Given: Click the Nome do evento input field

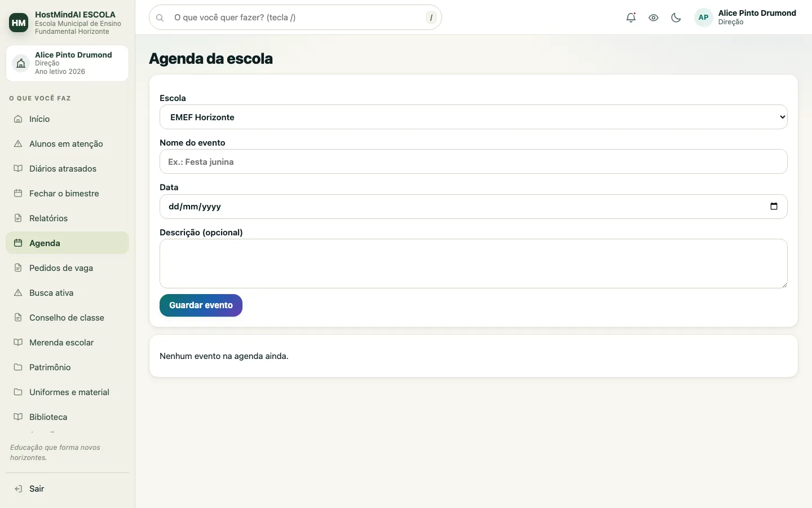Looking at the screenshot, I should 474,162.
